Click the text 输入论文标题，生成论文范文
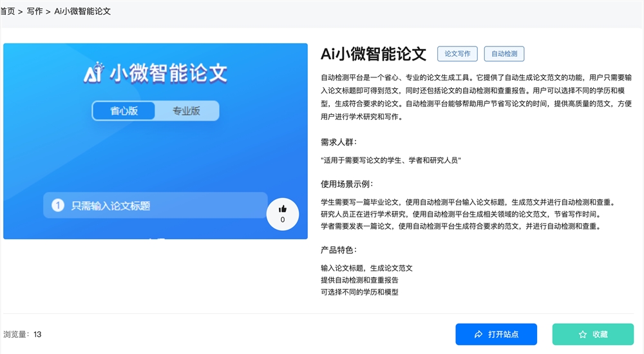Viewport: 644px width, 354px height. point(366,268)
